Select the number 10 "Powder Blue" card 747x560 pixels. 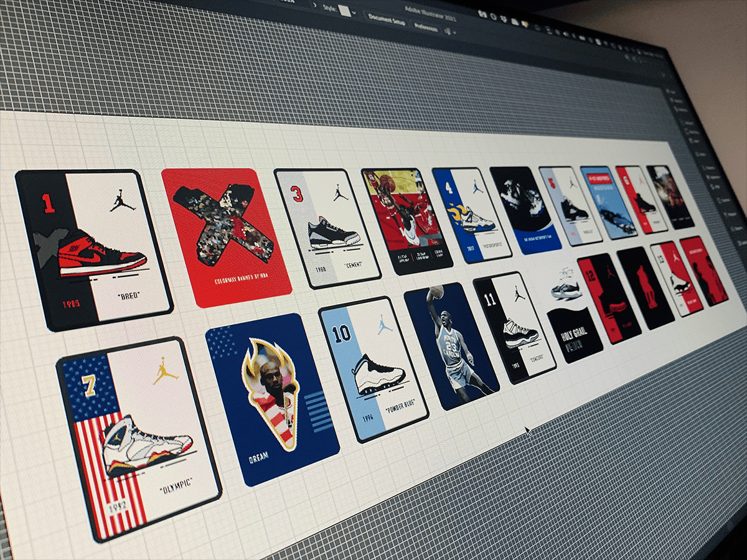373,368
